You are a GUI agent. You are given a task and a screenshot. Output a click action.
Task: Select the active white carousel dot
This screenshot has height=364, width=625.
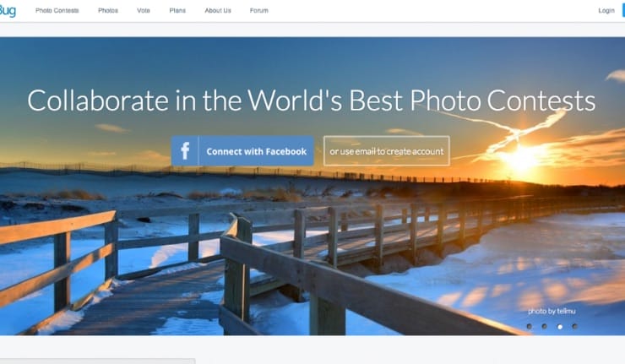(x=560, y=327)
